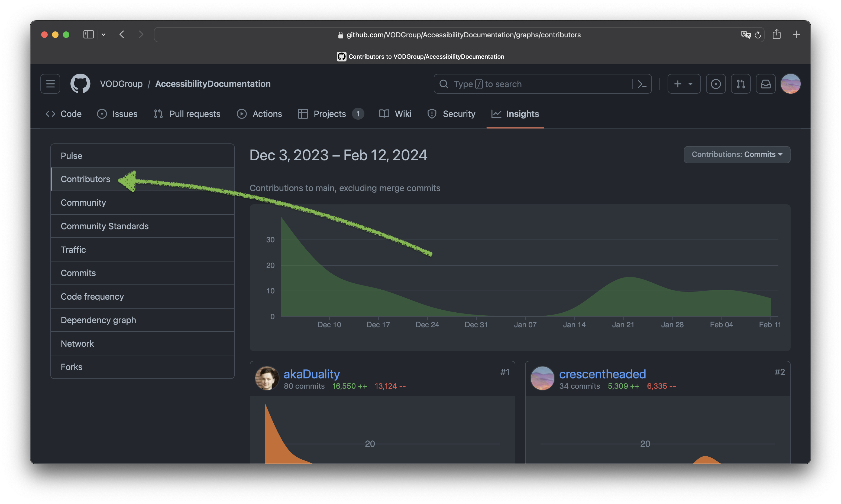Toggle the Safari sidebar button

click(x=88, y=34)
